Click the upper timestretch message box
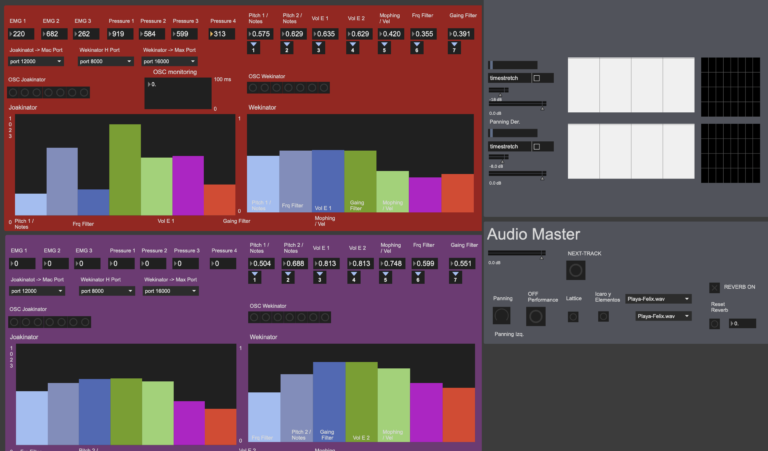 coord(509,78)
